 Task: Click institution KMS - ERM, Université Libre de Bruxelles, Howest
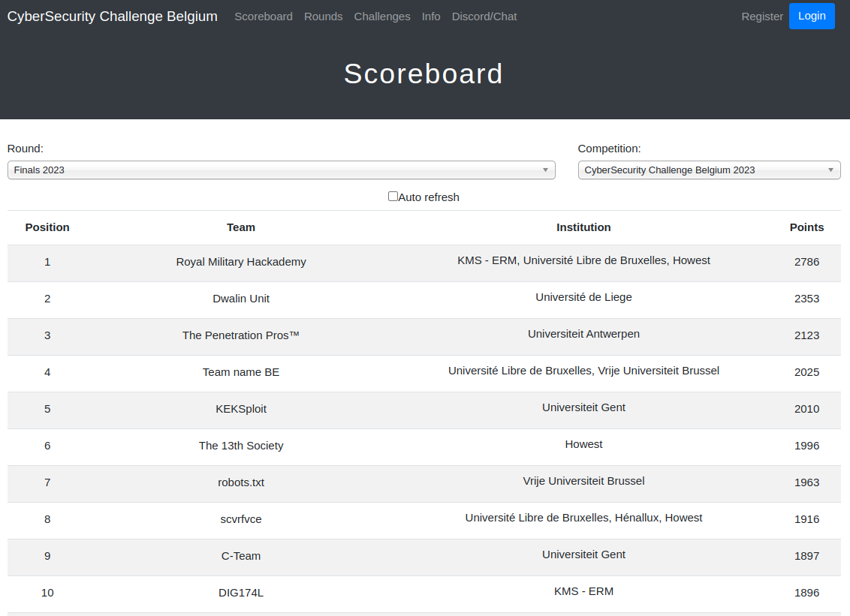pyautogui.click(x=583, y=260)
